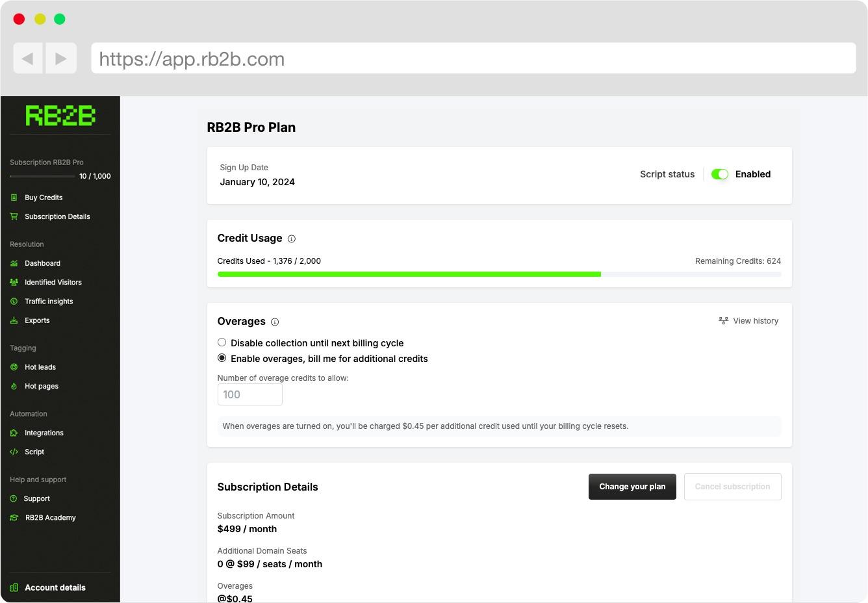868x603 pixels.
Task: Click the "$499 / month" subscription amount
Action: click(248, 529)
